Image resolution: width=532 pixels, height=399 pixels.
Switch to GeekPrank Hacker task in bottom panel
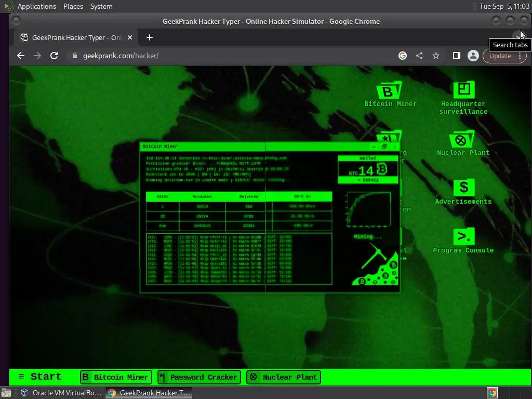(x=149, y=393)
